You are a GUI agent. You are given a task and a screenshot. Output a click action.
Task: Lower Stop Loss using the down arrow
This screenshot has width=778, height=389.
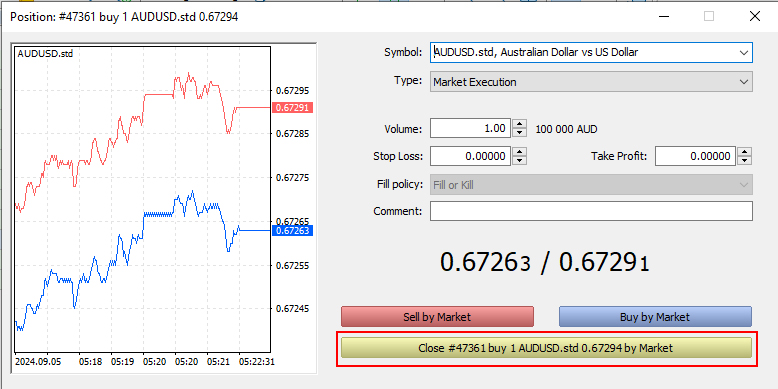pyautogui.click(x=519, y=160)
